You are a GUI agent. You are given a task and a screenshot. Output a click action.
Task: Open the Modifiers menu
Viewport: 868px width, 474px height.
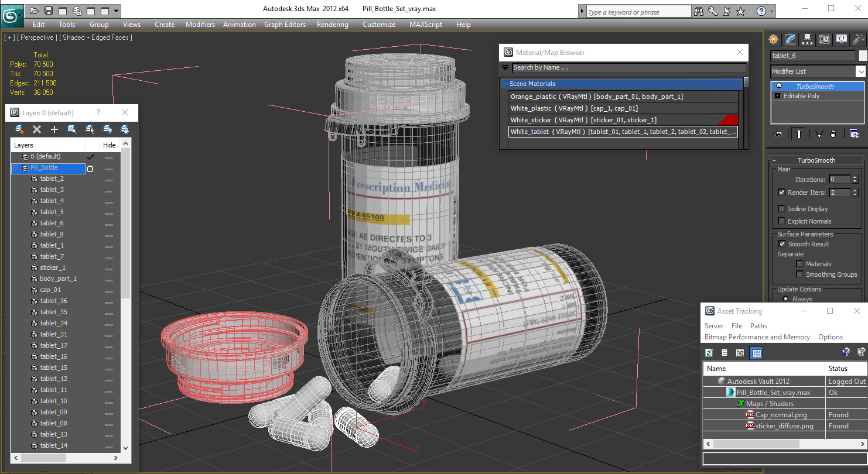[200, 25]
